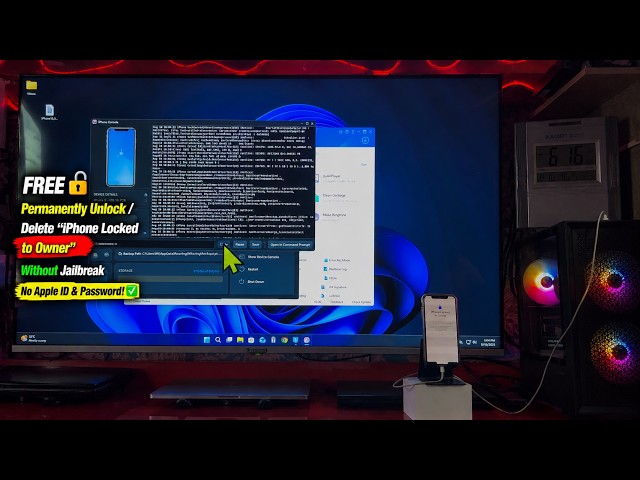Click the console filter input field
This screenshot has width=640, height=480.
154,244
